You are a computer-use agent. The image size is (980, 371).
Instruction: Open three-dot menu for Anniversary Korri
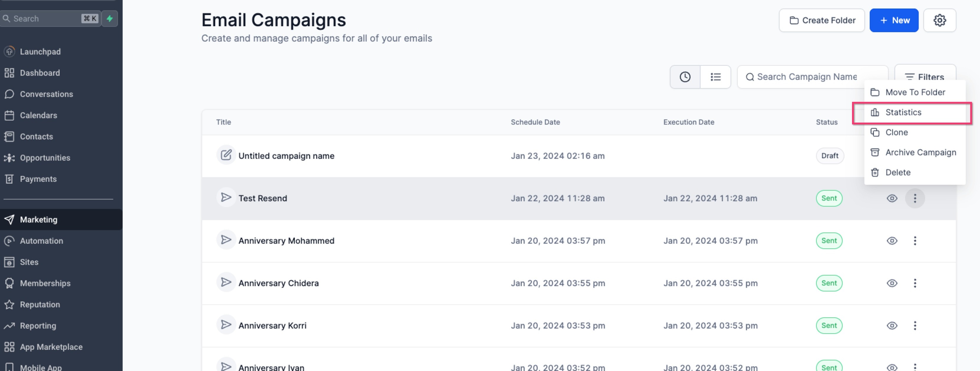915,325
